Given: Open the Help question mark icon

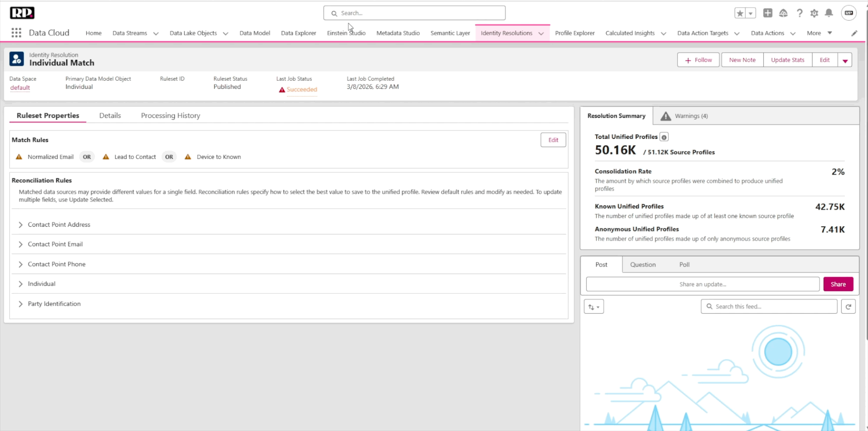Looking at the screenshot, I should coord(799,13).
